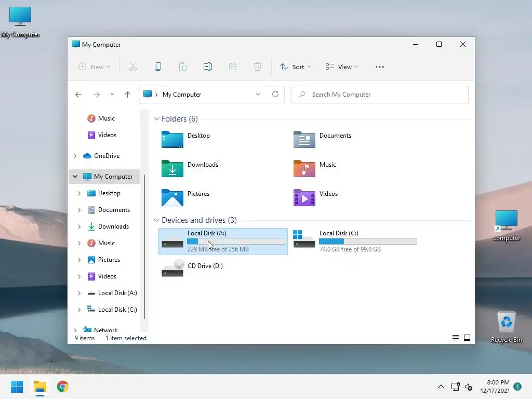
Task: Collapse the Folders (6) group
Action: pyautogui.click(x=156, y=119)
